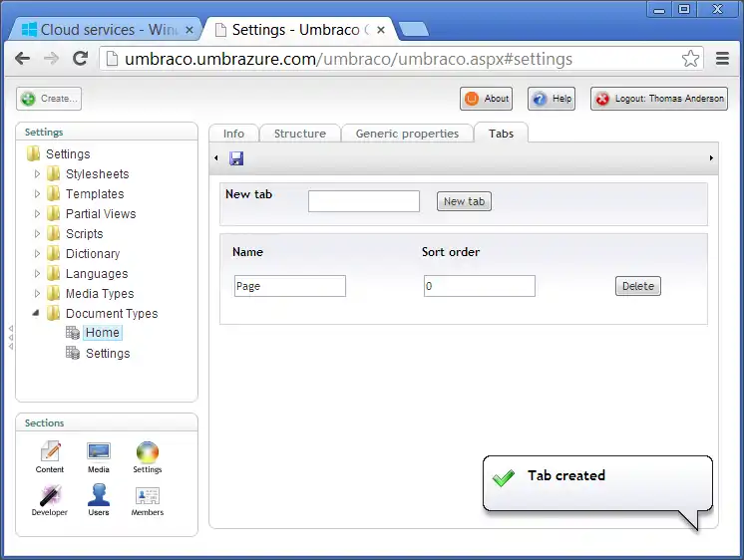Open a new browser tab
The width and height of the screenshot is (744, 560).
[413, 29]
